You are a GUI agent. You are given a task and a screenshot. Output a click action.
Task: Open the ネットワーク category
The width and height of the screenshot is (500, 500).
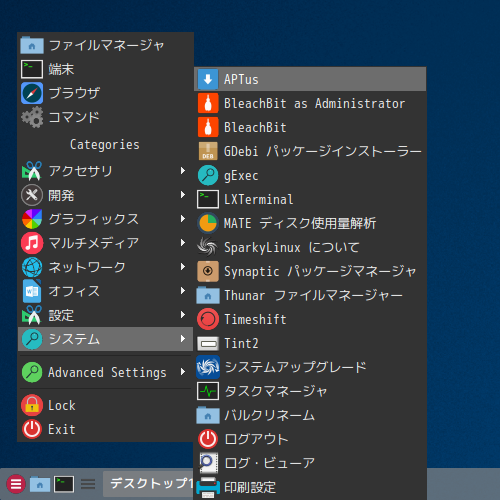105,267
